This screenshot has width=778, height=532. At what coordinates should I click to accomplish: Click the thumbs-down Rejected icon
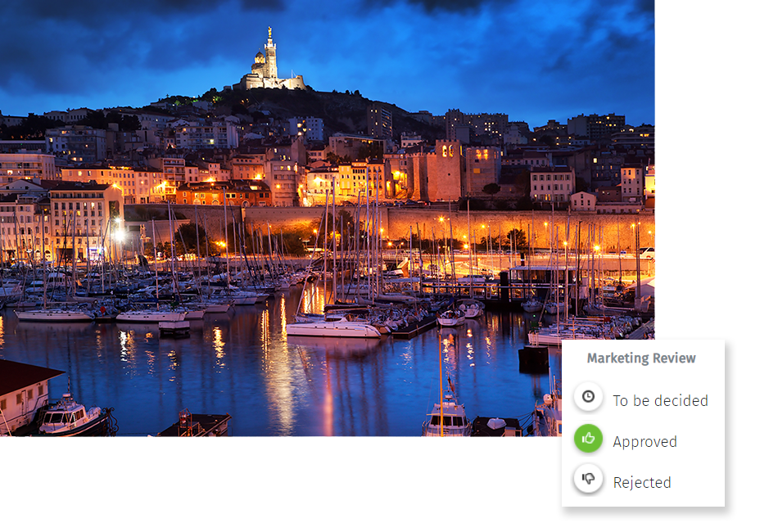[x=588, y=479]
